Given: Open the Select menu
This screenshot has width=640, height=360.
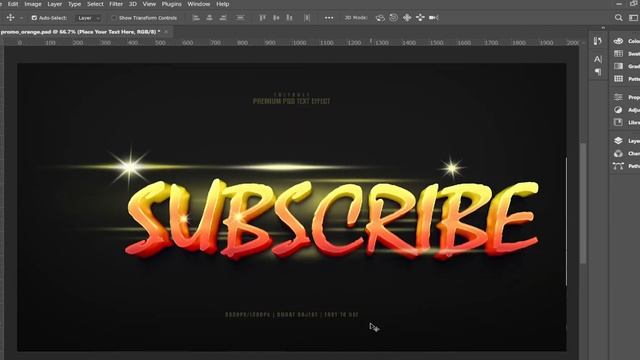Looking at the screenshot, I should point(95,4).
